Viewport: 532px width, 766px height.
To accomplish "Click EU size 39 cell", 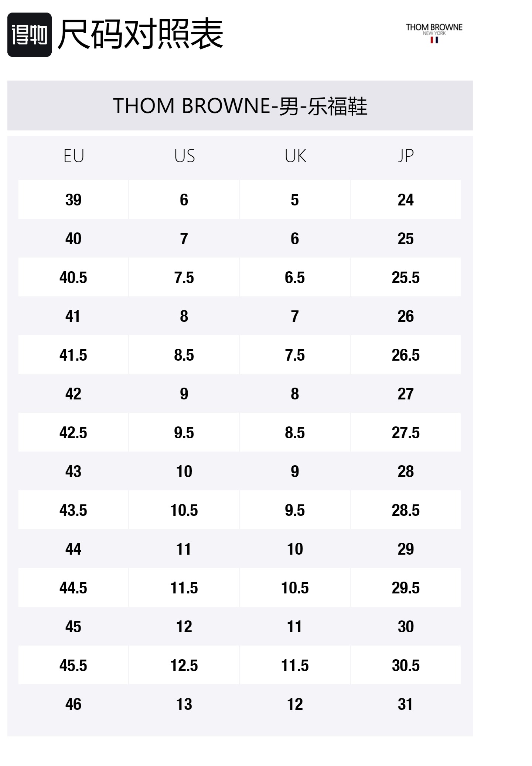I will [x=73, y=200].
